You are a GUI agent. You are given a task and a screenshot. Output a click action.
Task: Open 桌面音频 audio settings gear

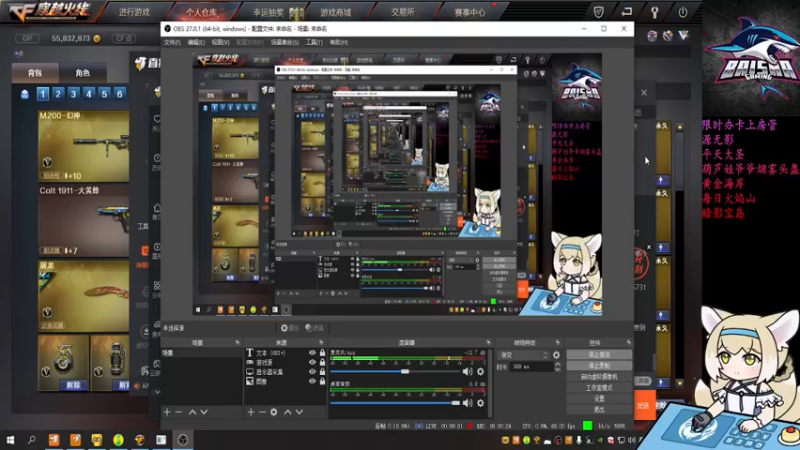(x=480, y=403)
